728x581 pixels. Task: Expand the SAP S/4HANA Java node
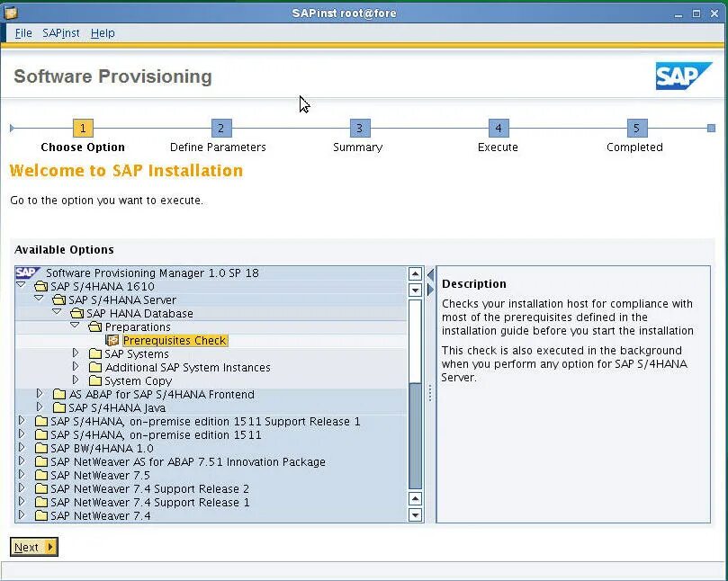39,407
